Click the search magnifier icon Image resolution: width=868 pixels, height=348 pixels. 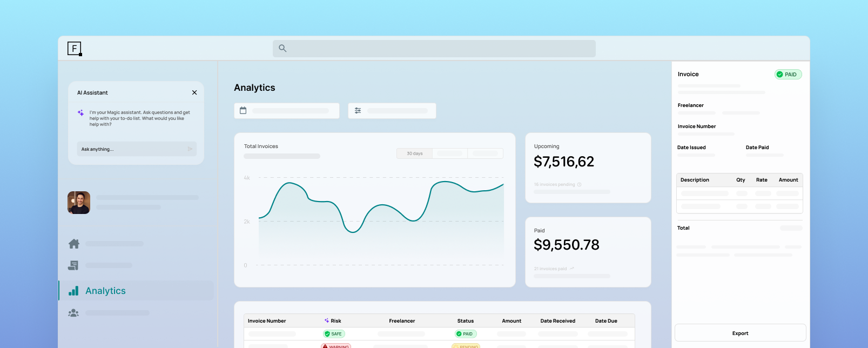pos(282,49)
